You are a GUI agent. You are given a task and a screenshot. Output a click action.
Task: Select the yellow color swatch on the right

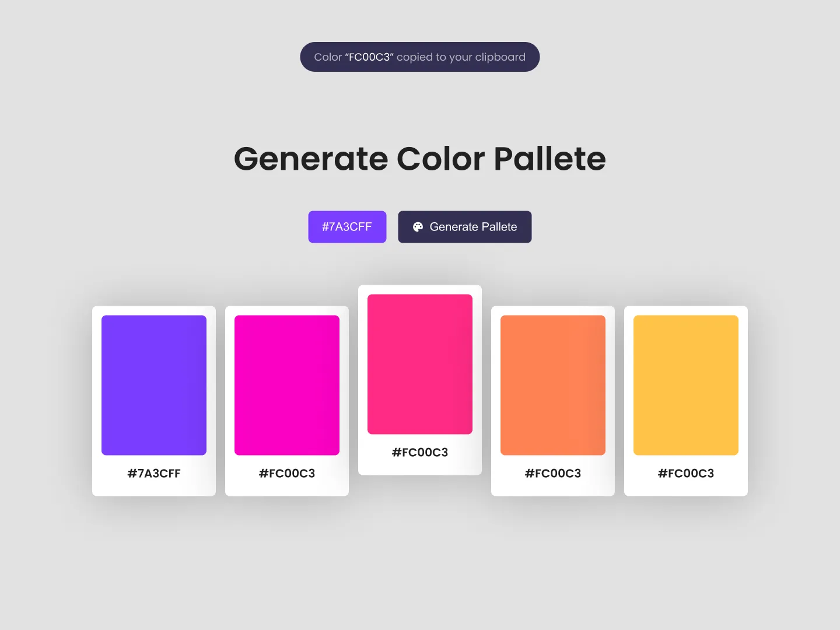tap(685, 385)
